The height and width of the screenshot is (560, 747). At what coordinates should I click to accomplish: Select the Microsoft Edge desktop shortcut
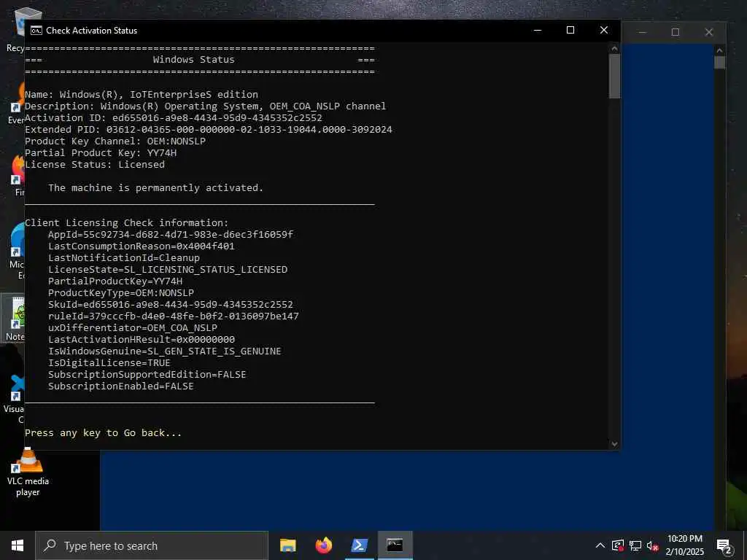click(16, 251)
